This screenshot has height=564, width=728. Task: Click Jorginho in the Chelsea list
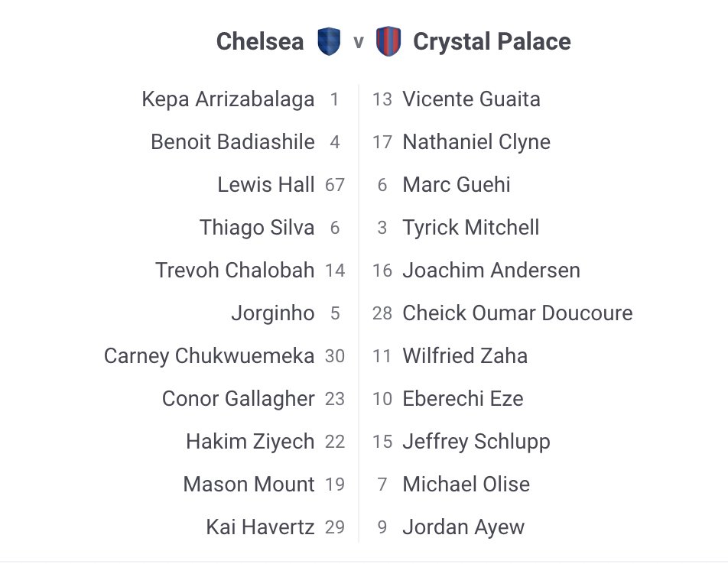[272, 313]
